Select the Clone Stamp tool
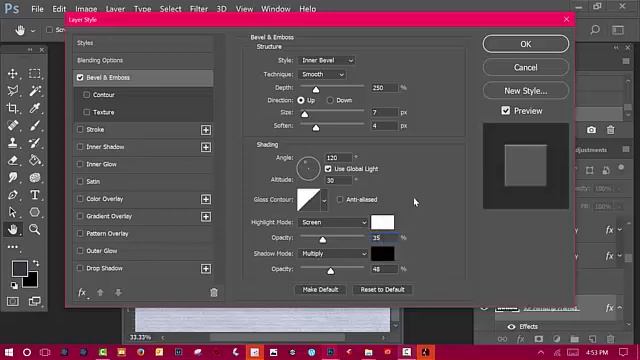The image size is (640, 360). 13,143
